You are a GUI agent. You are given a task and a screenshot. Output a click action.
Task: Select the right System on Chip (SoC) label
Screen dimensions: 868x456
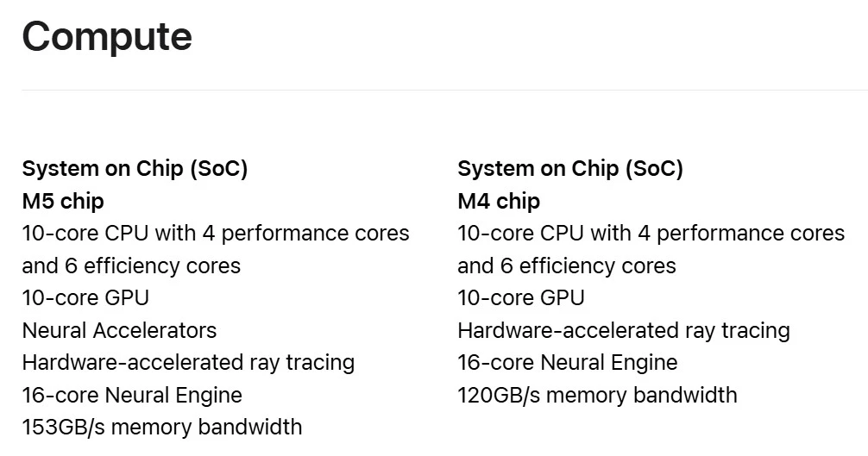(x=570, y=169)
